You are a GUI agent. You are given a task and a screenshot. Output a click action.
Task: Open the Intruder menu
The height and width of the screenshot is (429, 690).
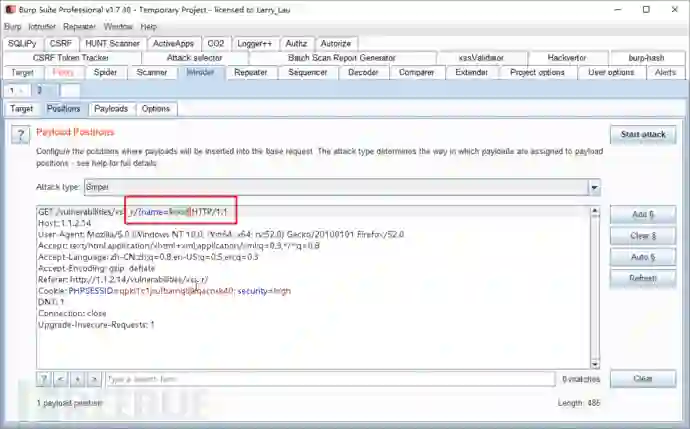(42, 27)
